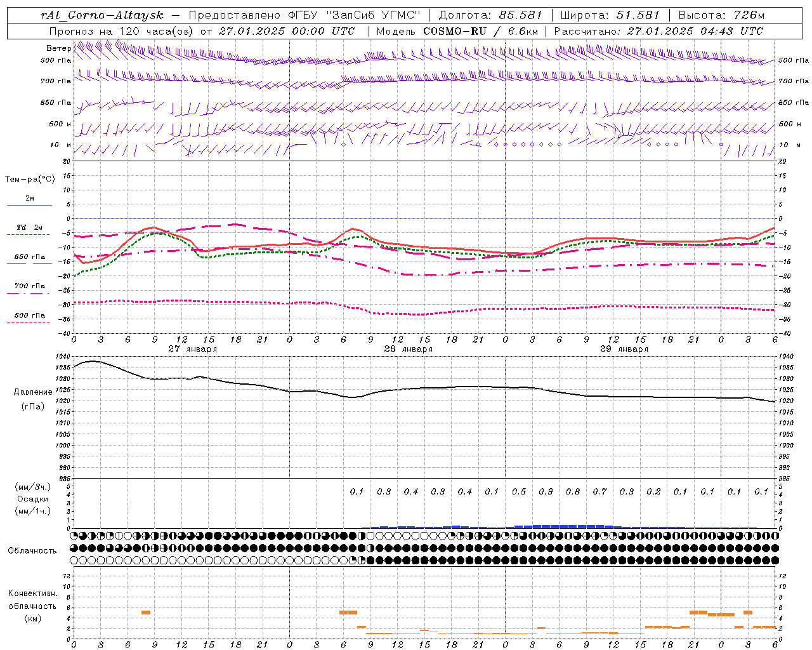Click Рассчитано: 27.01.2025 04:43 UTC text
The width and height of the screenshot is (812, 650).
pos(658,31)
